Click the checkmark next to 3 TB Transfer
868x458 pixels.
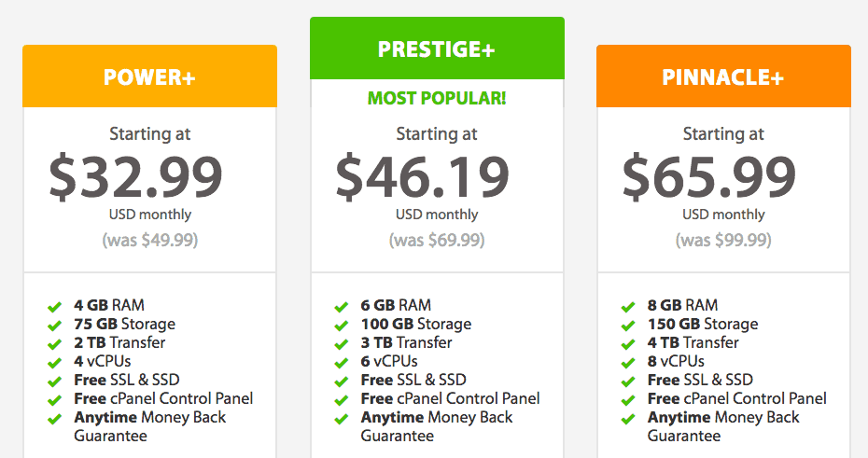342,343
